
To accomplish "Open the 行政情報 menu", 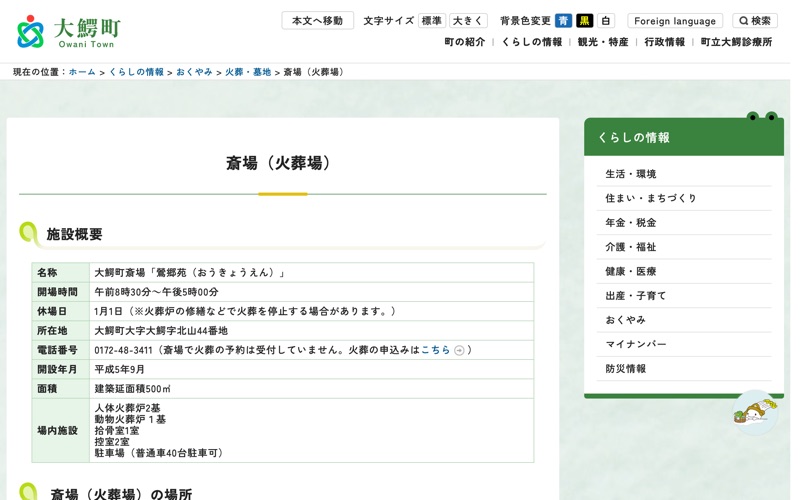I will click(665, 42).
